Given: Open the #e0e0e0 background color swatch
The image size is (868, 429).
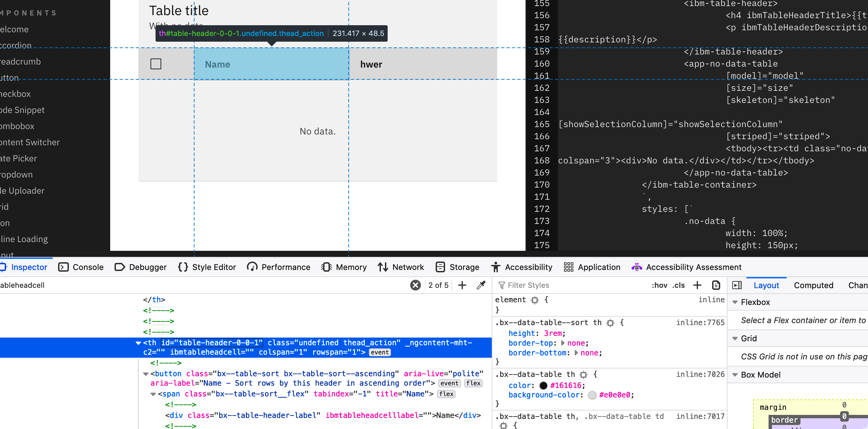Looking at the screenshot, I should pyautogui.click(x=592, y=395).
